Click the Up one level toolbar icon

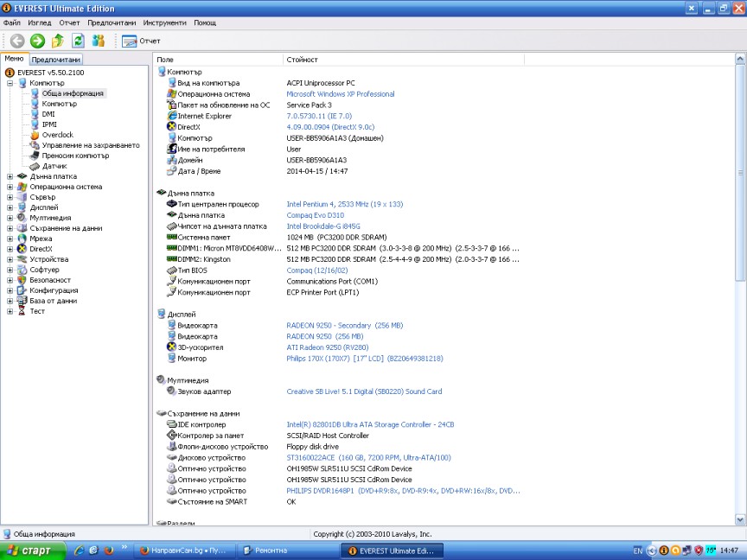click(x=58, y=41)
